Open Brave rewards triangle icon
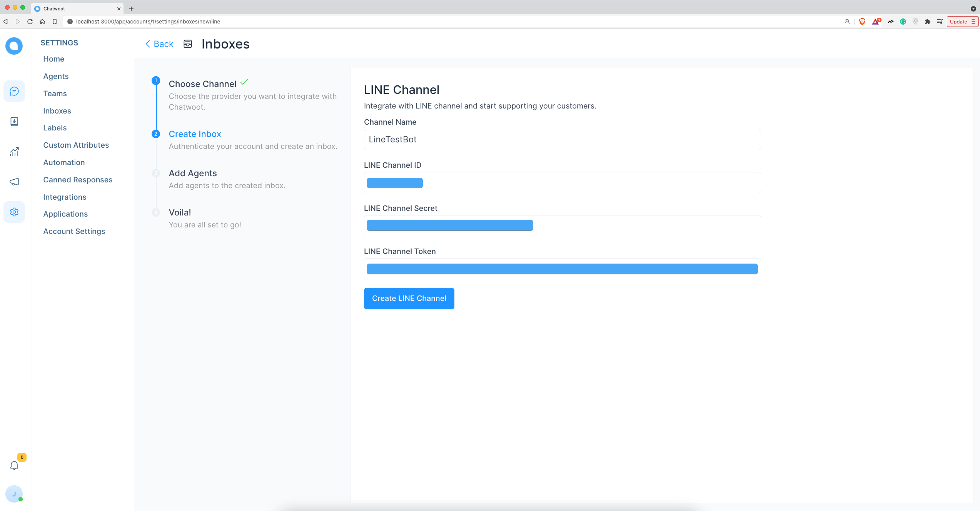Image resolution: width=980 pixels, height=511 pixels. point(876,22)
